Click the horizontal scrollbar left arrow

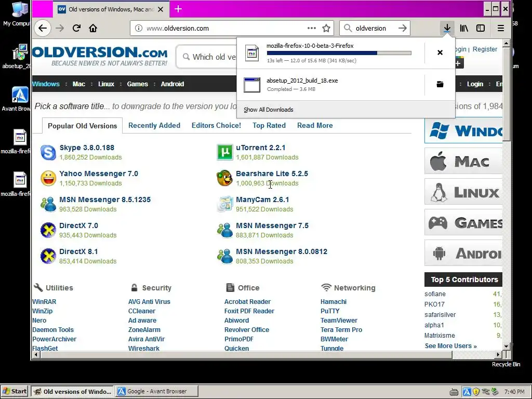36,355
